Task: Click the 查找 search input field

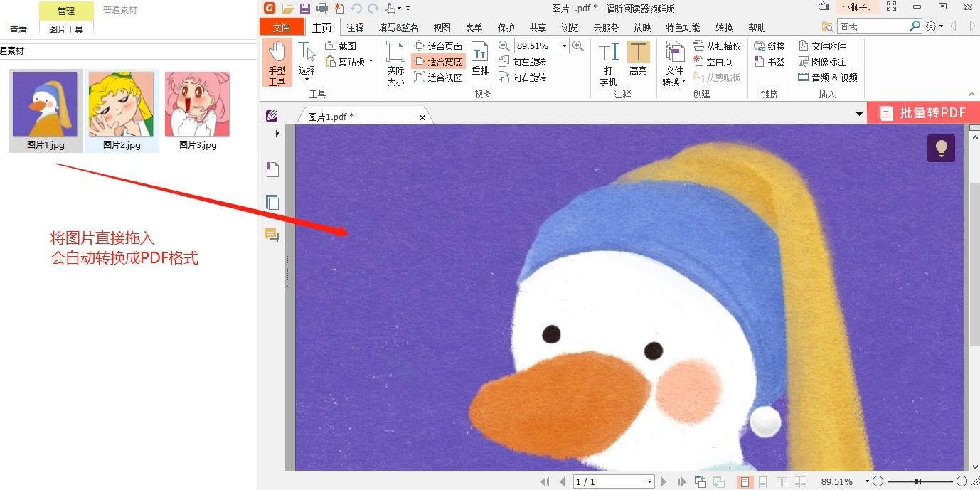Action: pyautogui.click(x=873, y=26)
